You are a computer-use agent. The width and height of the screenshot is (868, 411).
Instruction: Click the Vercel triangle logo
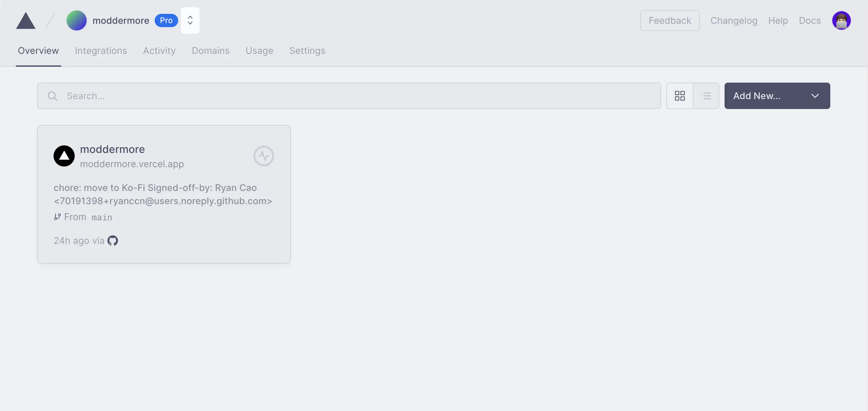click(x=25, y=20)
